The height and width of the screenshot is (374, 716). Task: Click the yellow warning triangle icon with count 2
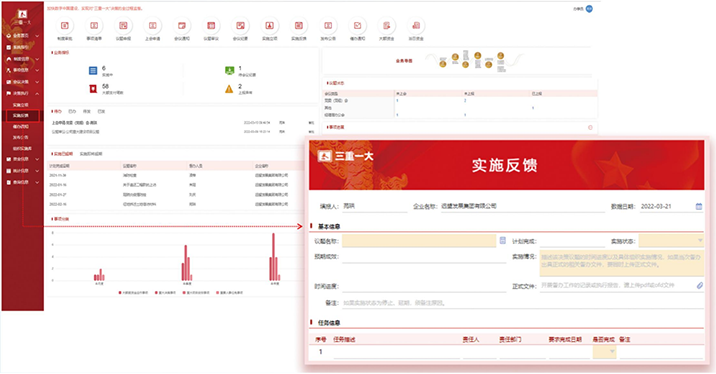229,89
